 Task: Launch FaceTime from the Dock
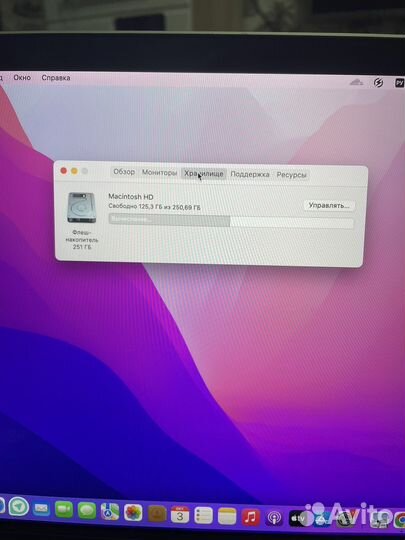(x=64, y=509)
